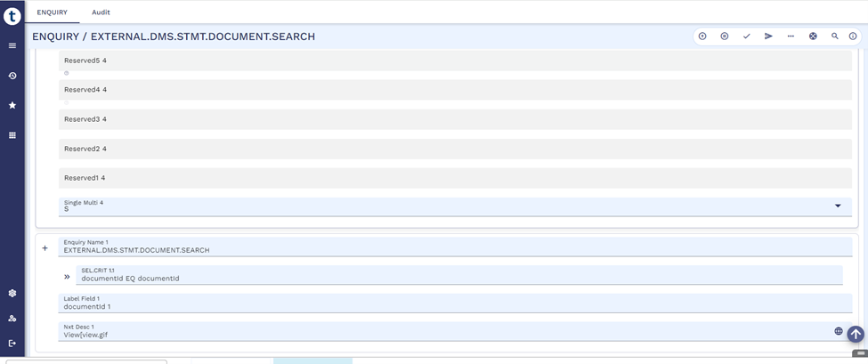Click the first circular dot icon in the toolbar
868x364 pixels.
(x=702, y=36)
